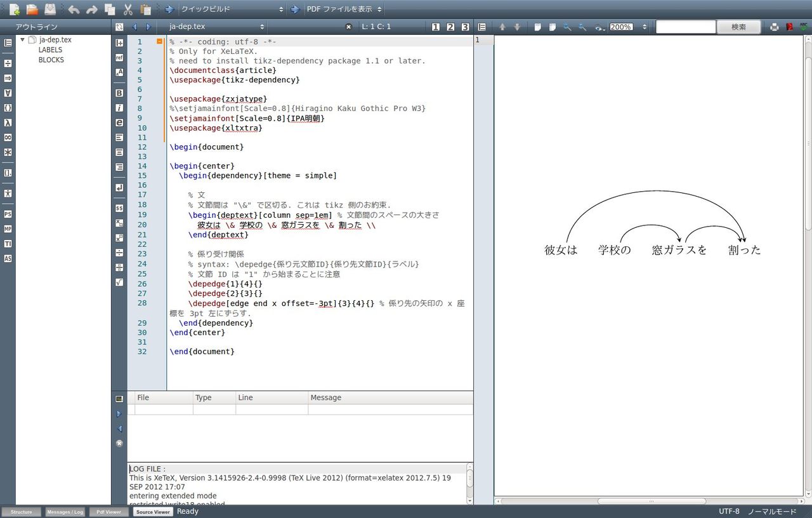Click the PDF search input field
Image resolution: width=812 pixels, height=518 pixels.
tap(686, 27)
